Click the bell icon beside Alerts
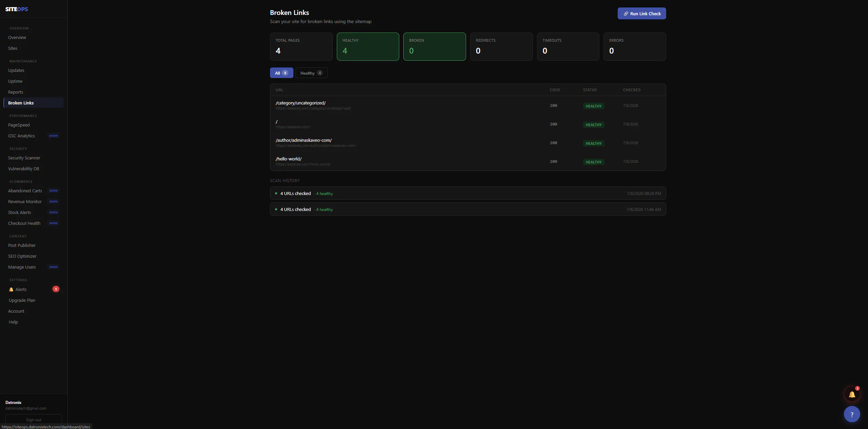868x429 pixels. (11, 289)
